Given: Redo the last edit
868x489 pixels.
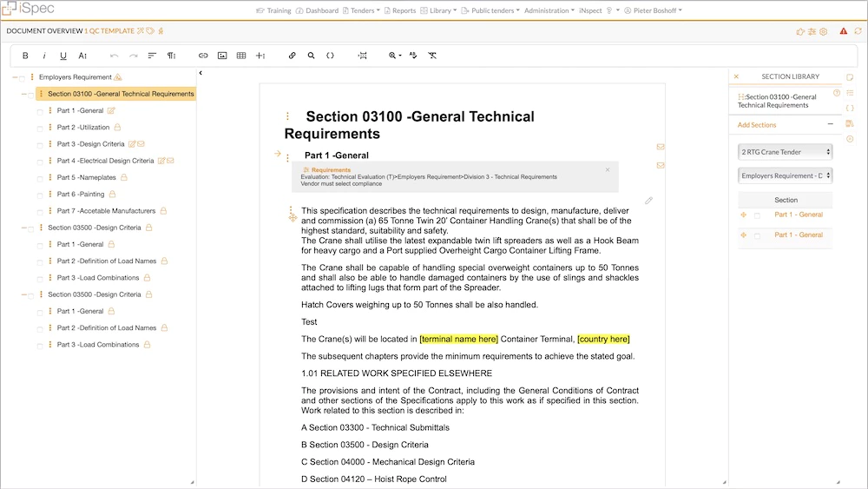Looking at the screenshot, I should click(x=134, y=56).
